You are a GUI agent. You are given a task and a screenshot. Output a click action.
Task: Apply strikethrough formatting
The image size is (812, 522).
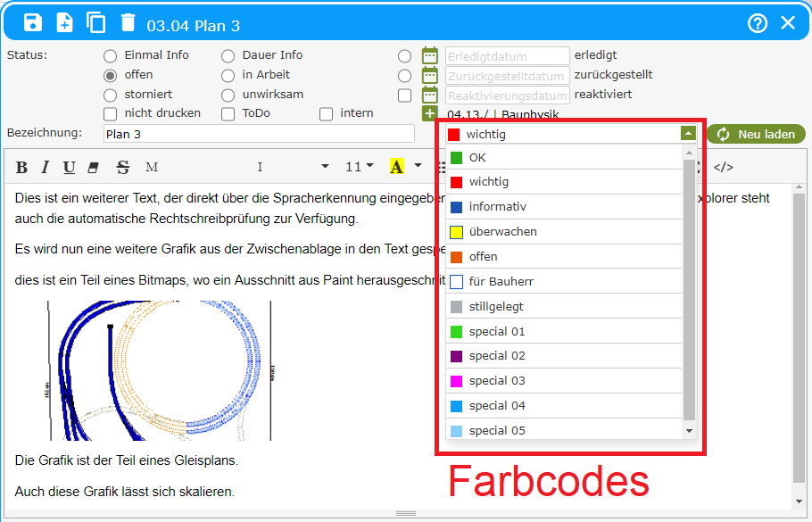tap(123, 167)
